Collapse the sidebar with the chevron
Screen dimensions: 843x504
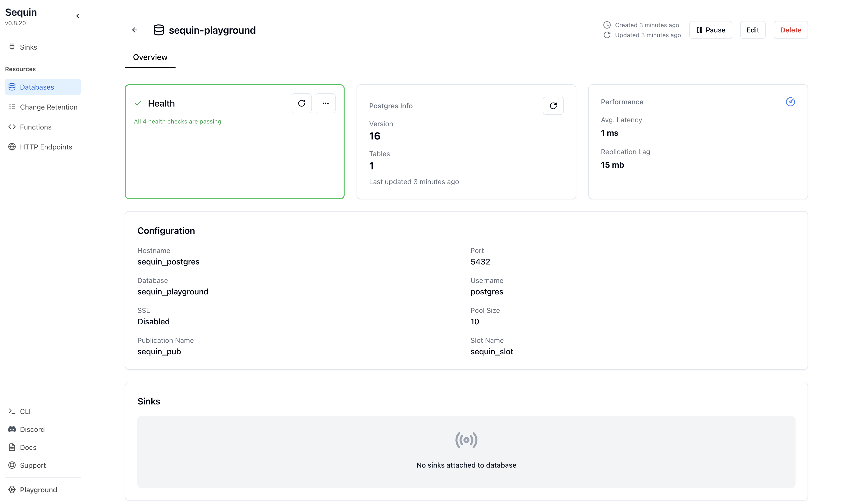[78, 16]
